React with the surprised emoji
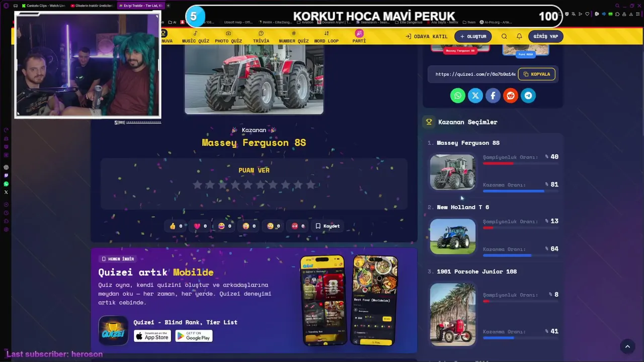Image resolution: width=644 pixels, height=362 pixels. (x=249, y=226)
